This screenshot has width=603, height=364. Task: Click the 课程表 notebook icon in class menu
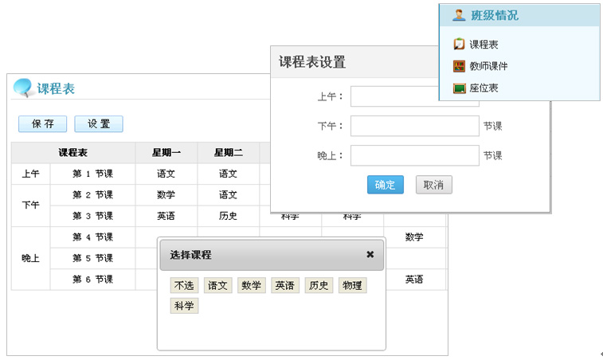[x=459, y=45]
